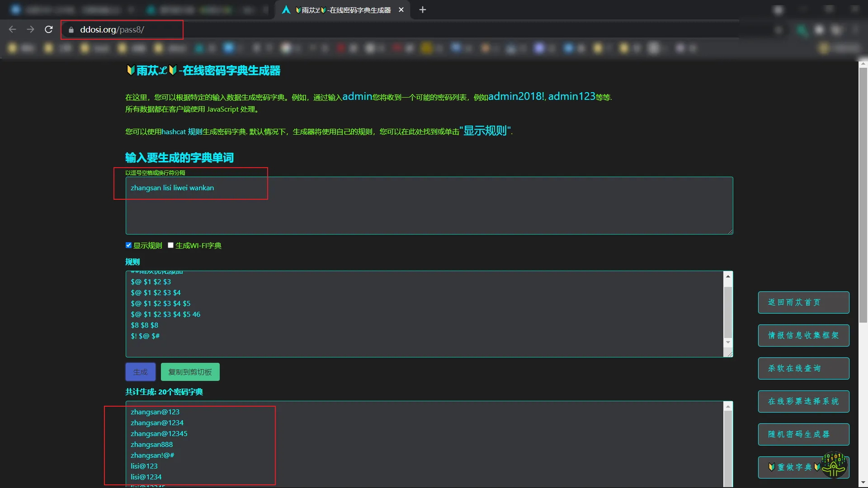Click the 生成 button
The height and width of the screenshot is (488, 868).
[140, 372]
